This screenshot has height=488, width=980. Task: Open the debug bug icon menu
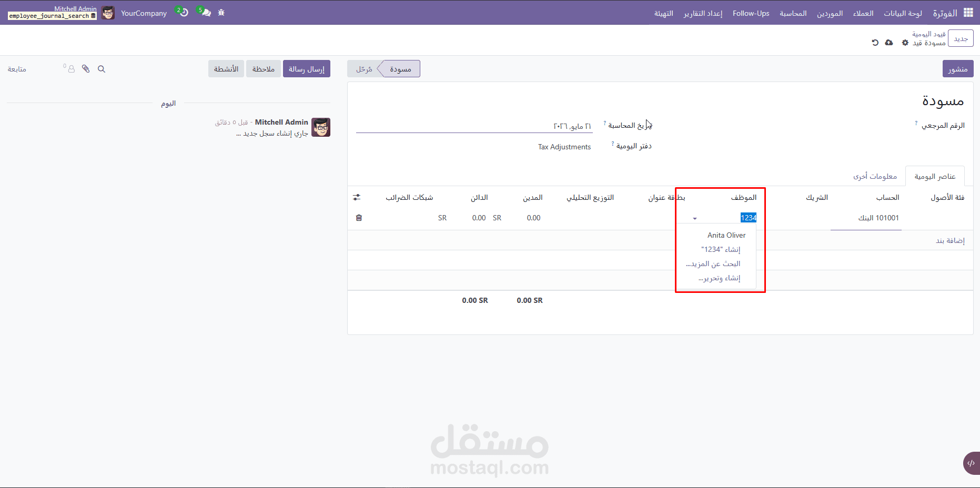pyautogui.click(x=221, y=13)
